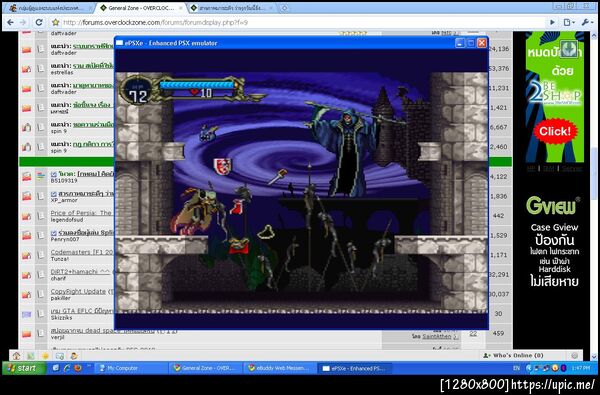Viewport: 600px width, 395px height.
Task: Switch to the General Zone - OVERCLOC tab
Action: (140, 8)
